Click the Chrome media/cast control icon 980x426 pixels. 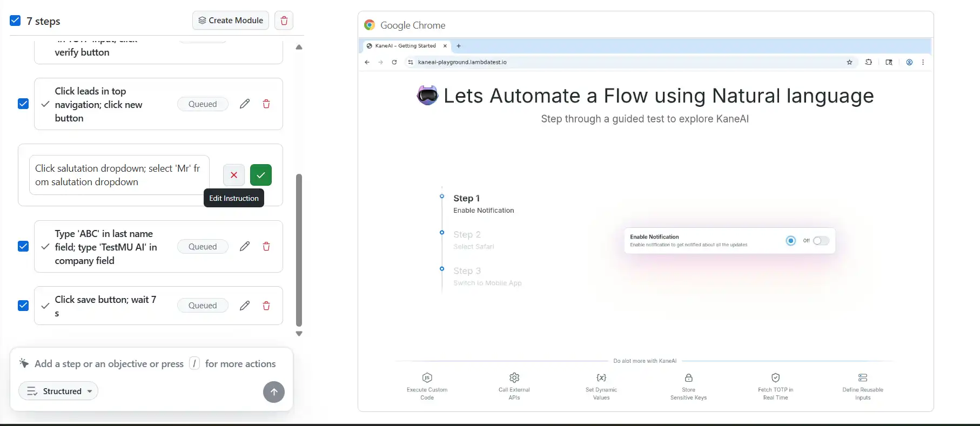pos(889,62)
